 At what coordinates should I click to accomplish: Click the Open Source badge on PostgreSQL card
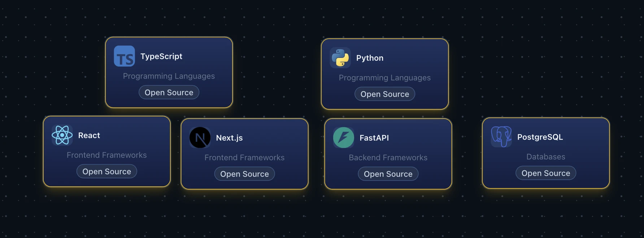point(546,173)
